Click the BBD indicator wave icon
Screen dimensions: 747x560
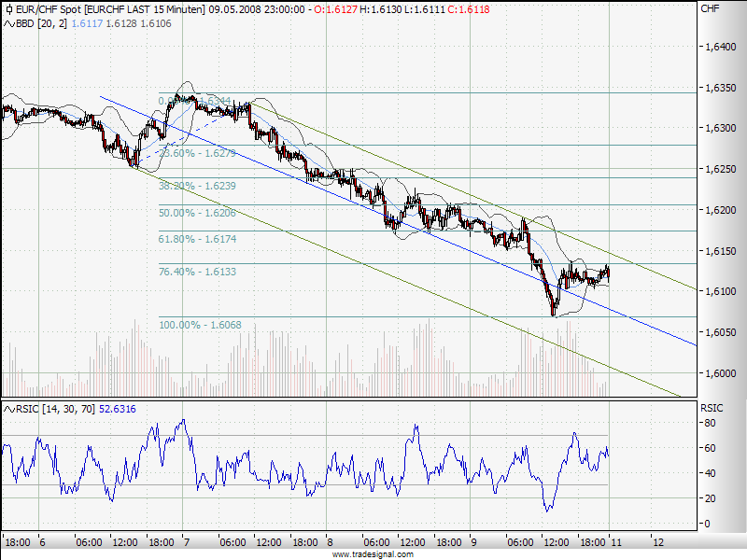pos(9,24)
